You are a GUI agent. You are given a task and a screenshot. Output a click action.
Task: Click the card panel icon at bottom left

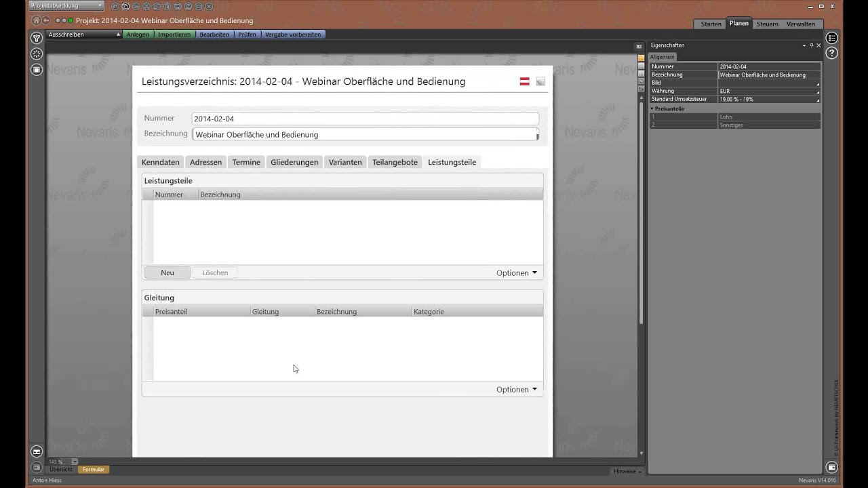(37, 451)
